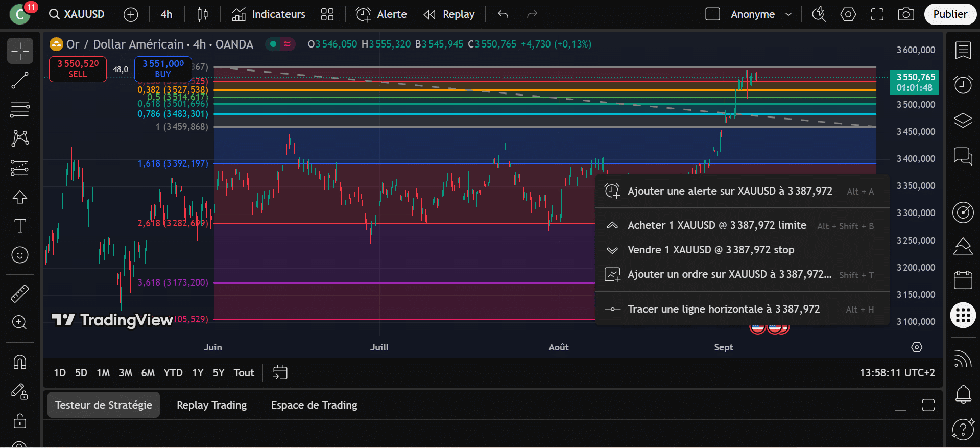Image resolution: width=980 pixels, height=448 pixels.
Task: Open the 4h timeframe dropdown
Action: [x=166, y=14]
